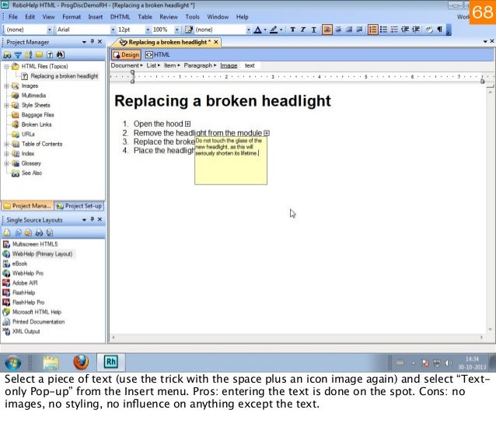Open the DHTML menu

click(x=120, y=17)
